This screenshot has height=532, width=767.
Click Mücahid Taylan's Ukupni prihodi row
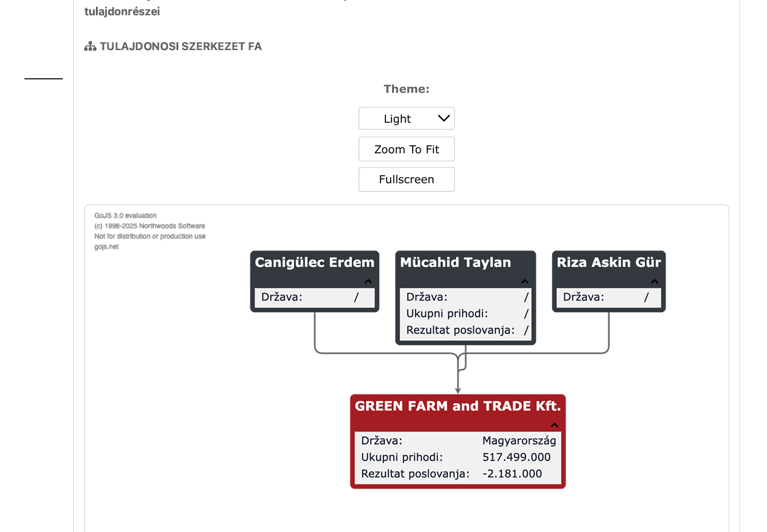pyautogui.click(x=465, y=314)
